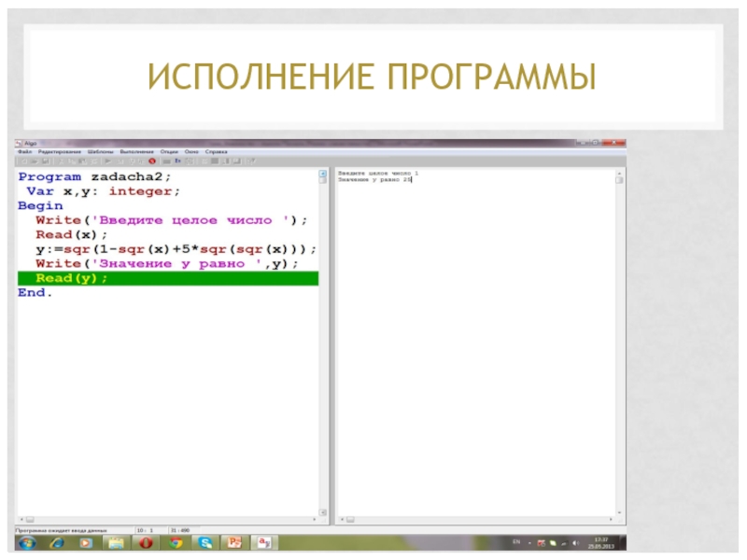
Task: Open the Справка menu
Action: (x=217, y=152)
